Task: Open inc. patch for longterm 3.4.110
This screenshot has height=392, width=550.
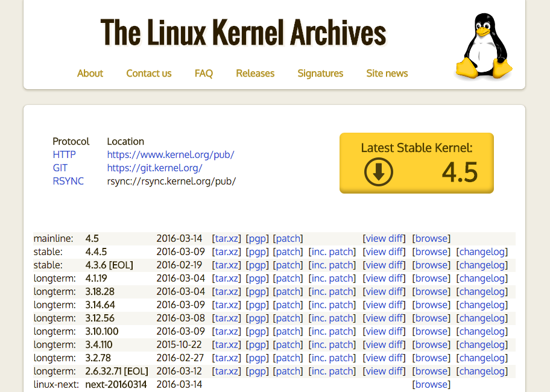Action: (x=332, y=345)
